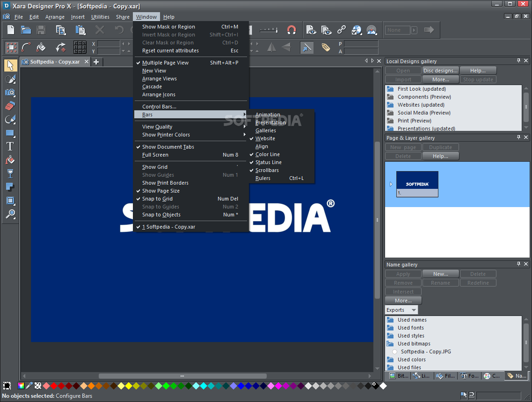
Task: Click the grid icon in the infobar
Action: (80, 47)
